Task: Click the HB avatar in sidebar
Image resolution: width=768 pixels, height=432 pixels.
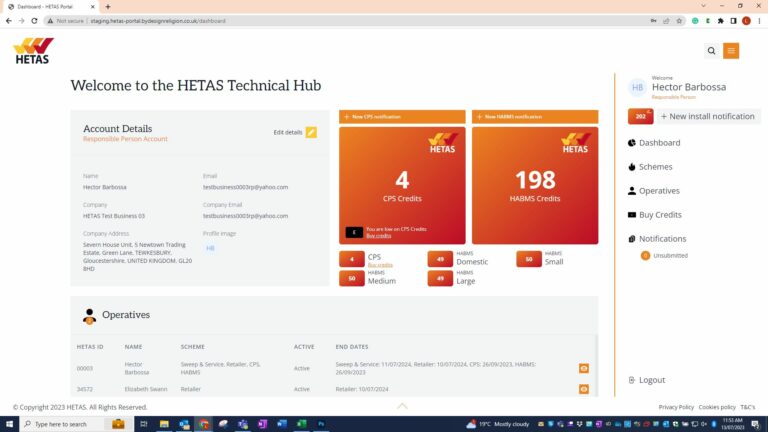Action: tap(637, 87)
